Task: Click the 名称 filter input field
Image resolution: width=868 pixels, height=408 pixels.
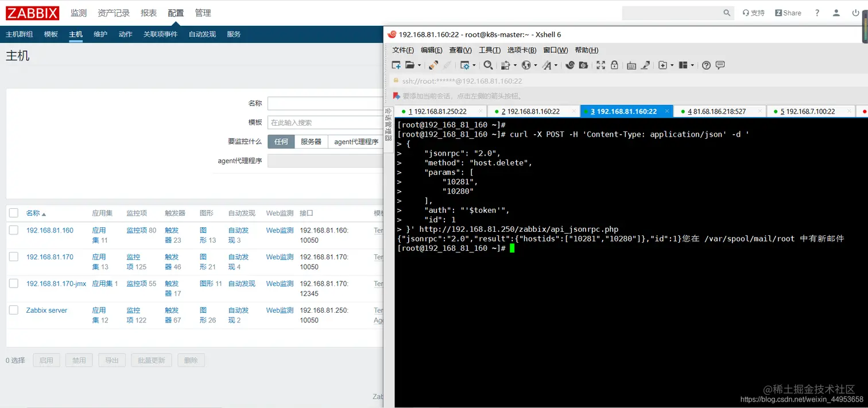Action: 325,103
